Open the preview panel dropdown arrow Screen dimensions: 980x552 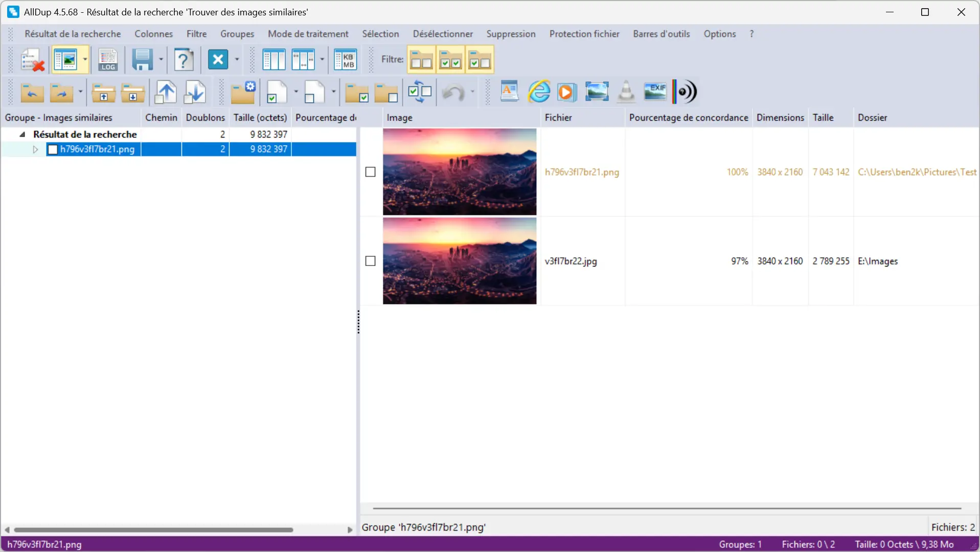(x=85, y=60)
